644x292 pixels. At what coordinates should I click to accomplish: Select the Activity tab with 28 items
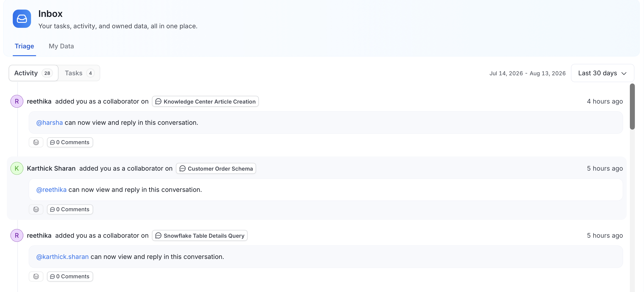pyautogui.click(x=34, y=73)
